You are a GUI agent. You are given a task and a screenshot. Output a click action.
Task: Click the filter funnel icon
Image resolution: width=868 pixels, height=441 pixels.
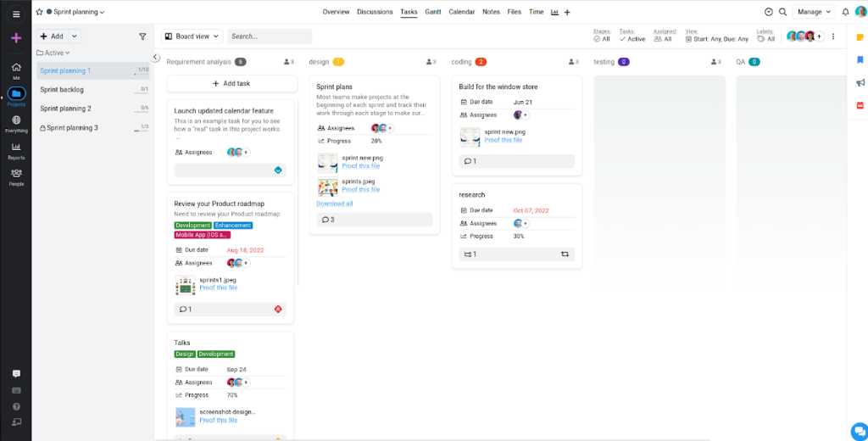[x=142, y=36]
